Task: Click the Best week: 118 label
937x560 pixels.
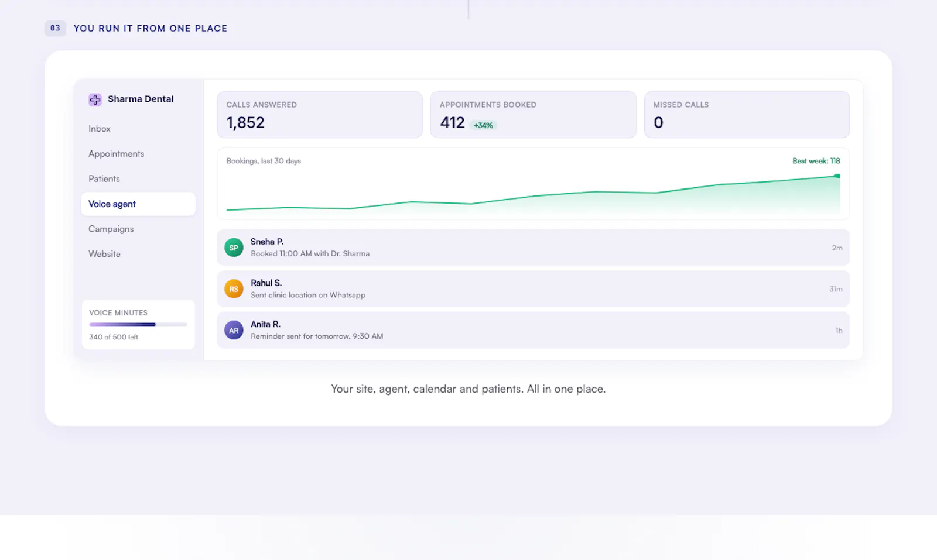Action: [816, 161]
